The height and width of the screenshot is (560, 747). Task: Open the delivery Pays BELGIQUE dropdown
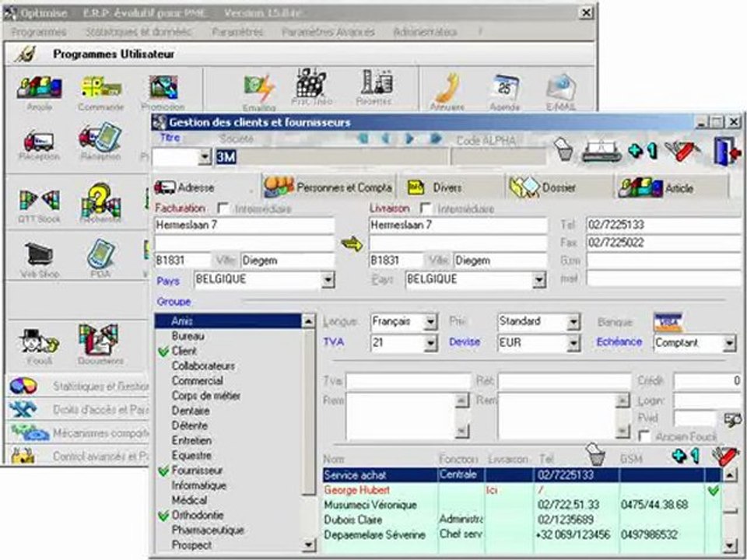[x=538, y=280]
